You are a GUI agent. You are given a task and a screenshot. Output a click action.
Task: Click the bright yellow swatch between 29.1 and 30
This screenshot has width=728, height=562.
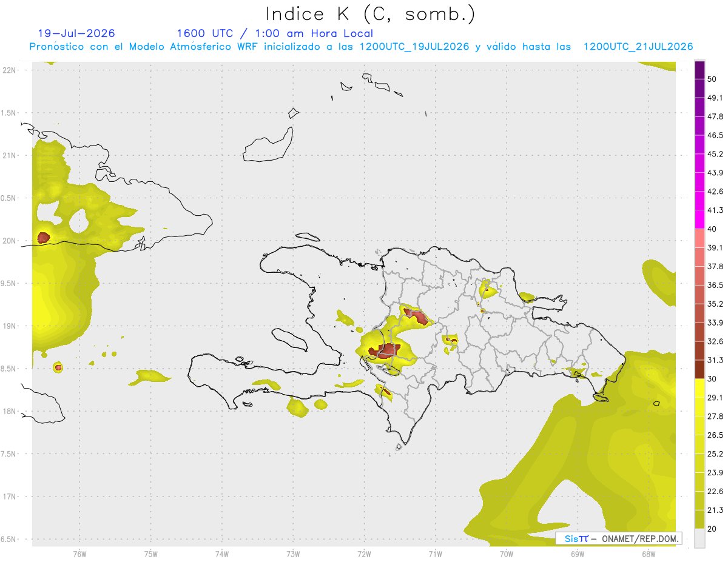(x=699, y=388)
